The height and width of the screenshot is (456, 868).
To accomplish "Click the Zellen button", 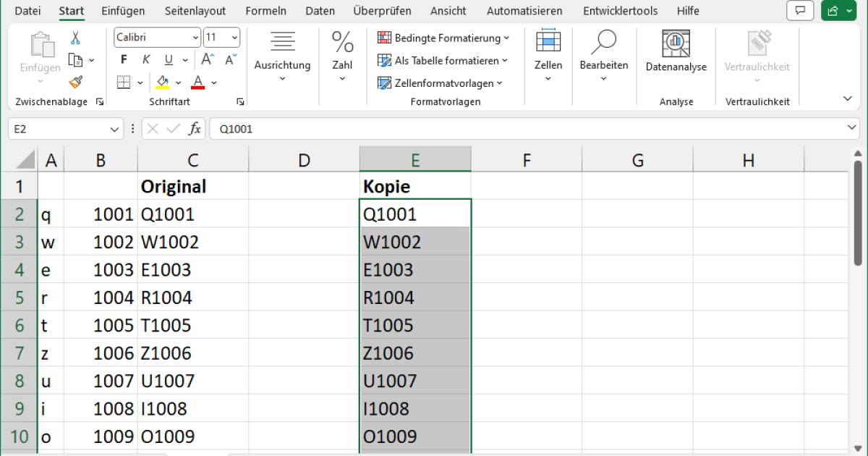I will click(x=548, y=51).
